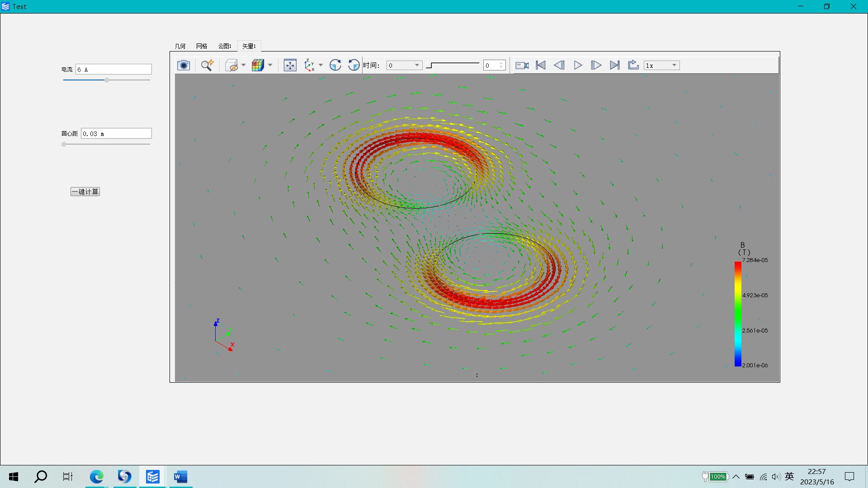The height and width of the screenshot is (488, 868).
Task: Click the camera snapshot icon
Action: pyautogui.click(x=183, y=66)
